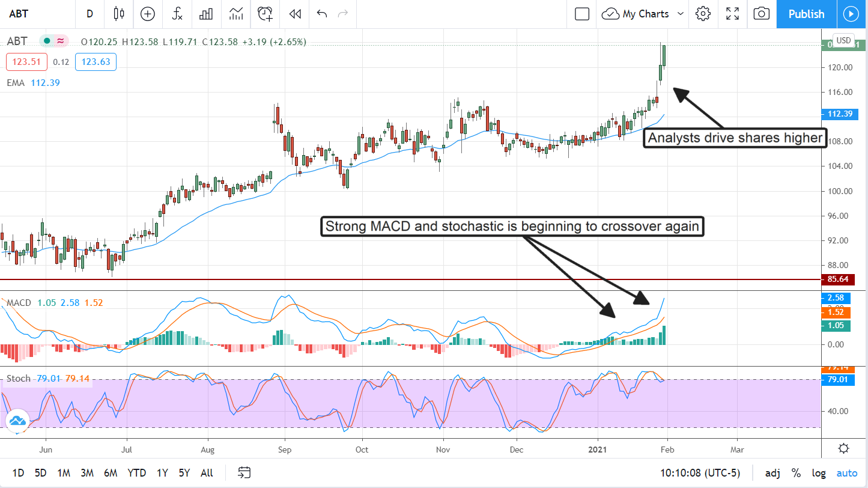This screenshot has width=868, height=488.
Task: Click the Publish button
Action: (x=806, y=14)
